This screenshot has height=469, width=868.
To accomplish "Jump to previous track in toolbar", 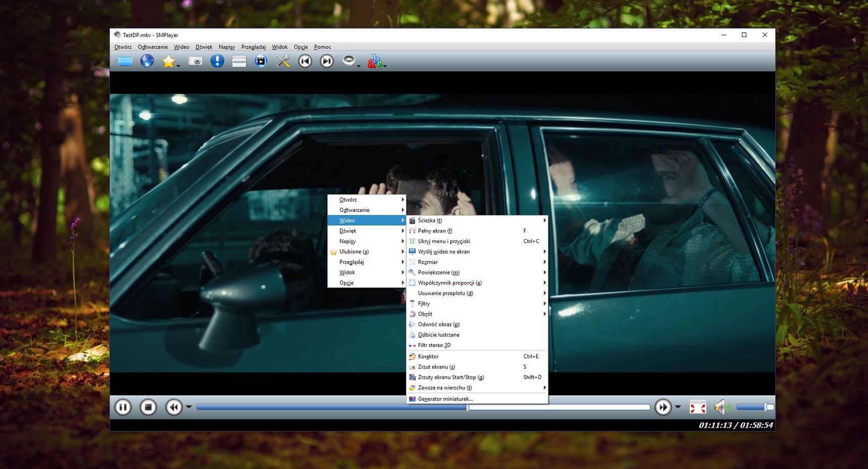I will (305, 62).
